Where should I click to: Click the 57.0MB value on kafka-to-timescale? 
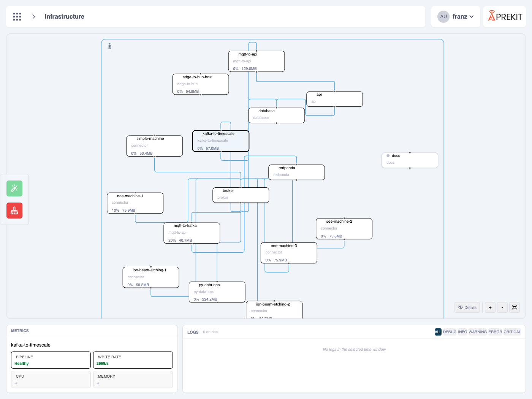(x=212, y=149)
